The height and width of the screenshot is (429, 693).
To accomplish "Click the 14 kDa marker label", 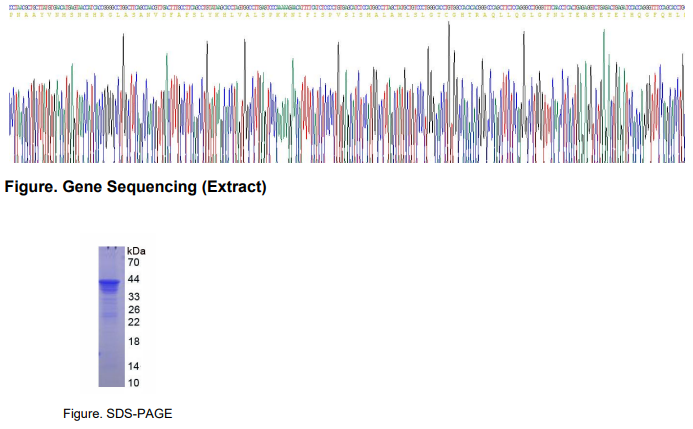I will click(134, 366).
